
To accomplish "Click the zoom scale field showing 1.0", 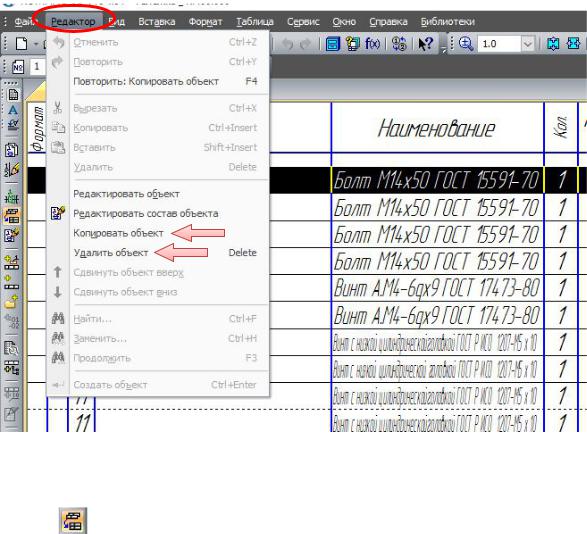I will coord(499,44).
